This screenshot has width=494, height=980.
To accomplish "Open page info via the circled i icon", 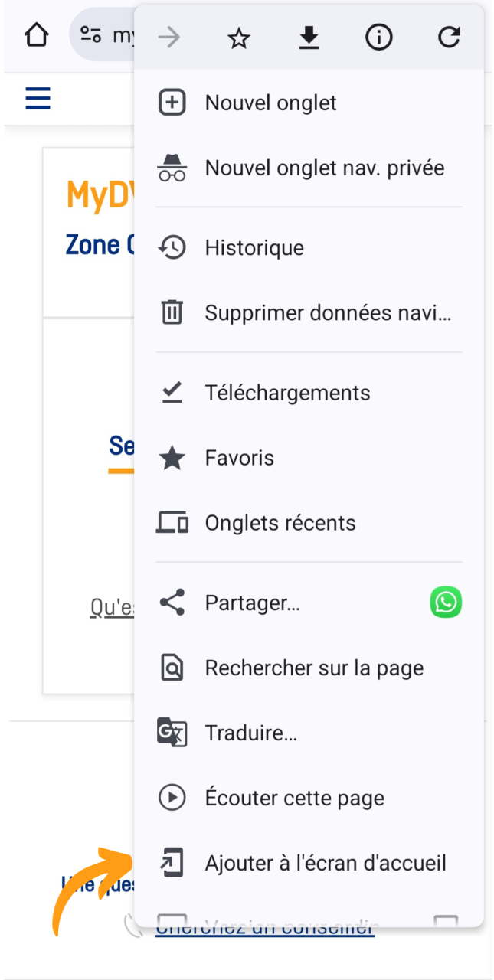I will click(378, 38).
